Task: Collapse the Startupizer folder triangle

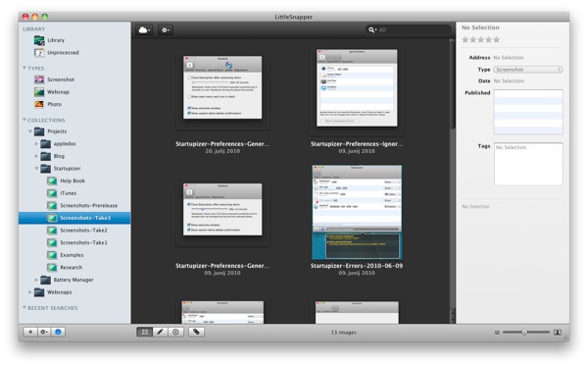Action: [x=36, y=168]
